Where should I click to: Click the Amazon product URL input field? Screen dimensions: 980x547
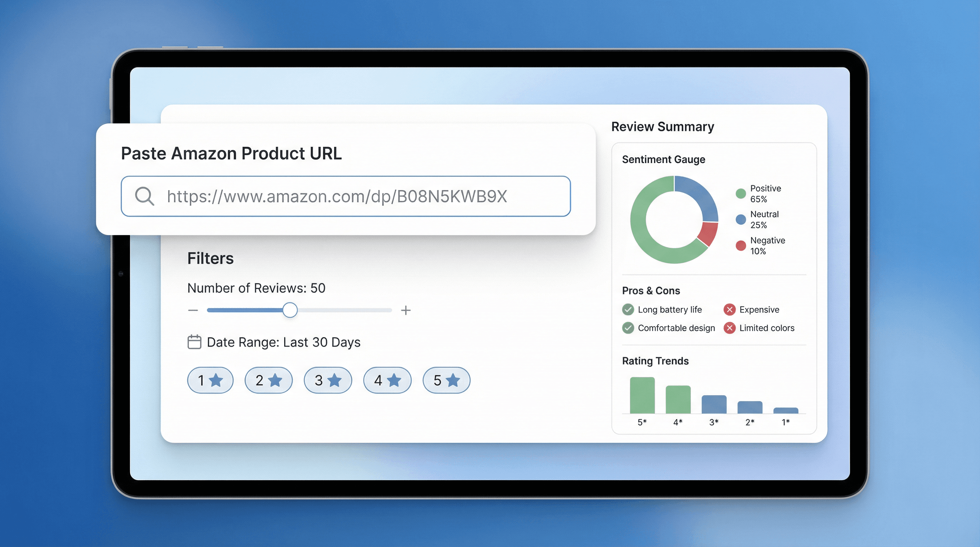click(345, 196)
